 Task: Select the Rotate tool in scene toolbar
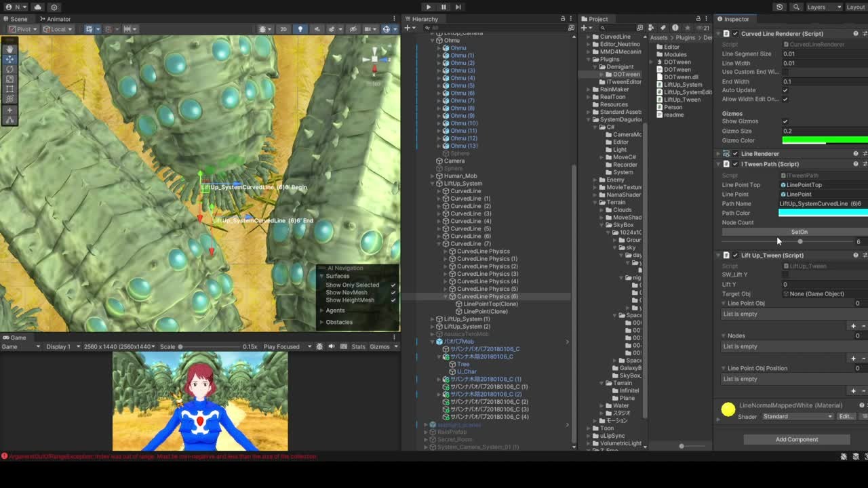[9, 69]
